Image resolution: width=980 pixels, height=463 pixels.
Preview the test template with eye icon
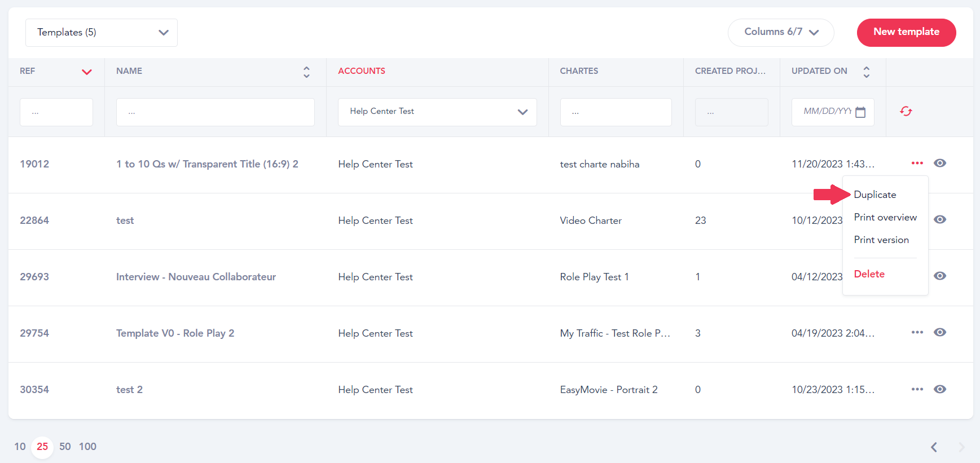[940, 219]
